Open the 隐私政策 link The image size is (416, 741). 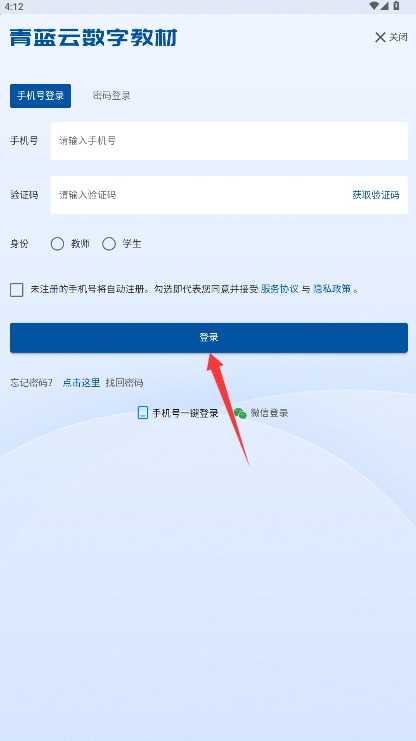332,289
